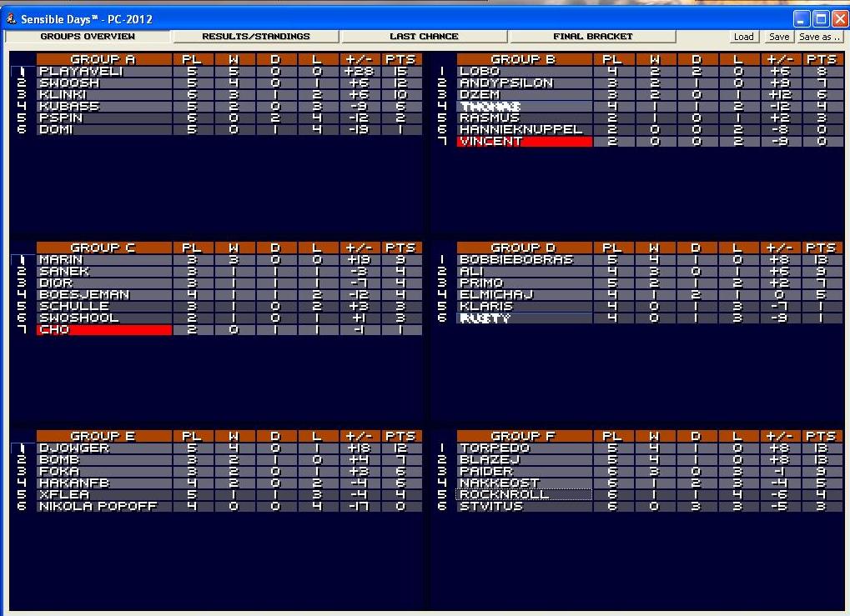
Task: Click the Save button
Action: point(778,37)
